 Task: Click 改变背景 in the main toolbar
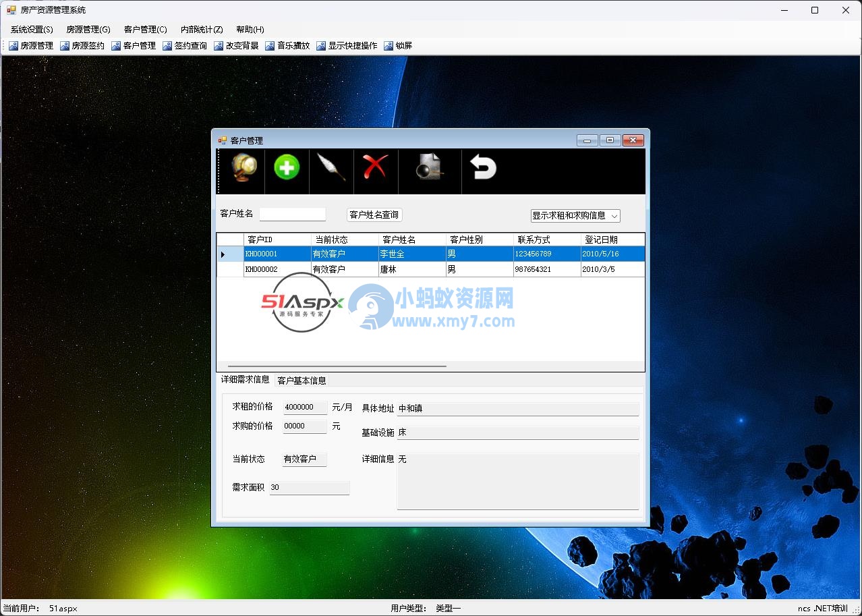[236, 46]
